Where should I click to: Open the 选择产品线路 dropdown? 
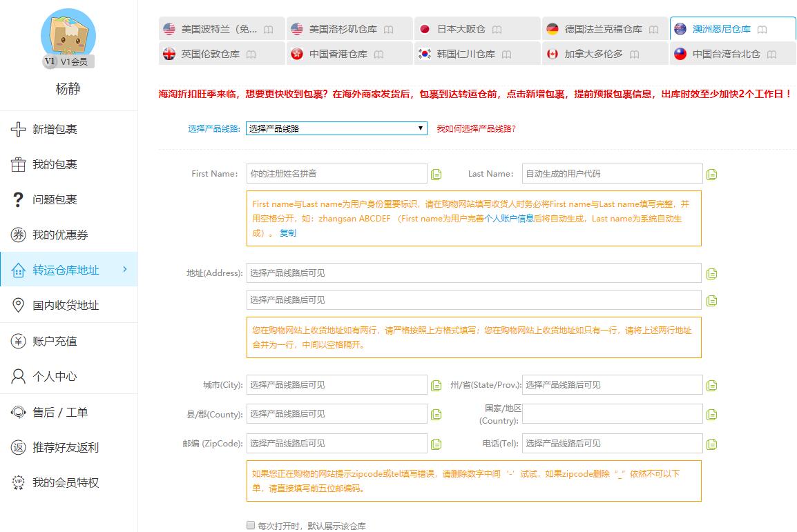click(336, 128)
